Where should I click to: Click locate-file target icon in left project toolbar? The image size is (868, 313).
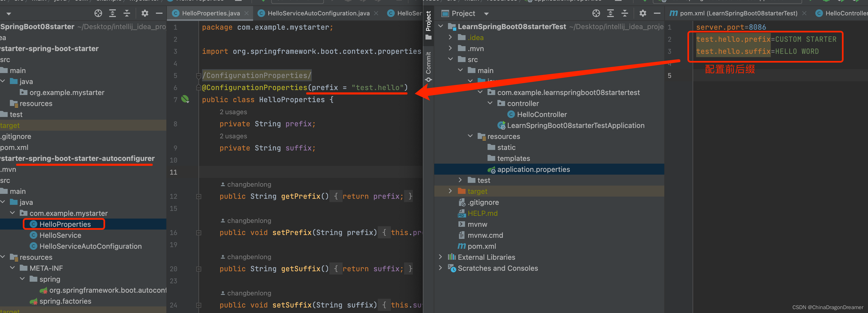coord(98,13)
